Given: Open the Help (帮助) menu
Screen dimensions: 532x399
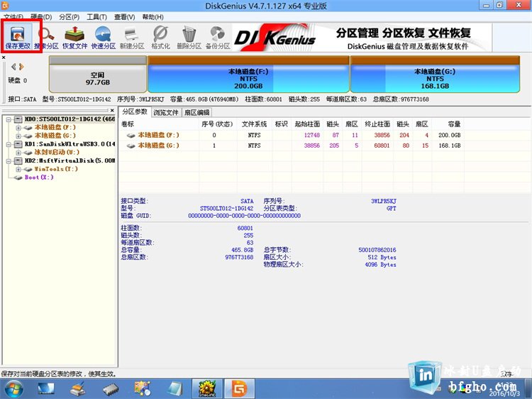Looking at the screenshot, I should click(x=153, y=16).
